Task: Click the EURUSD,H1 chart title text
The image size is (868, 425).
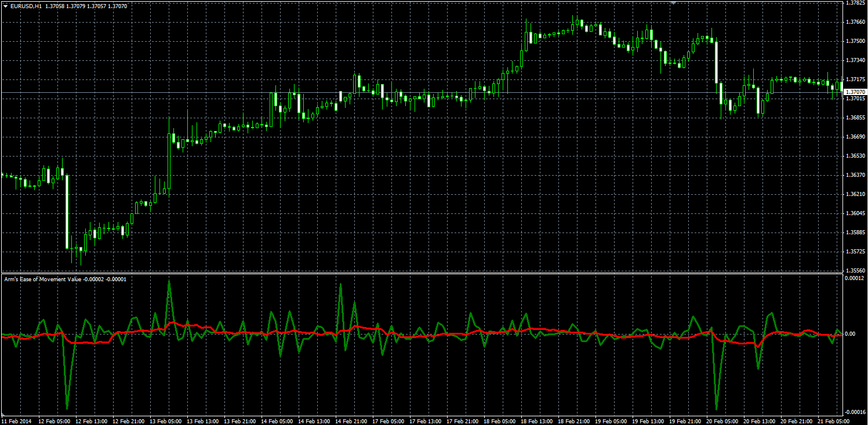Action: coord(26,6)
